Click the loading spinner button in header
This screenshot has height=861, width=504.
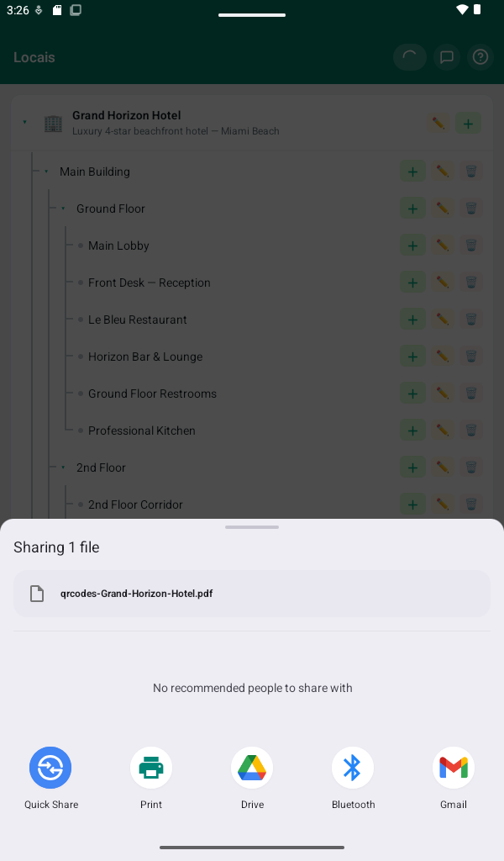pos(410,57)
